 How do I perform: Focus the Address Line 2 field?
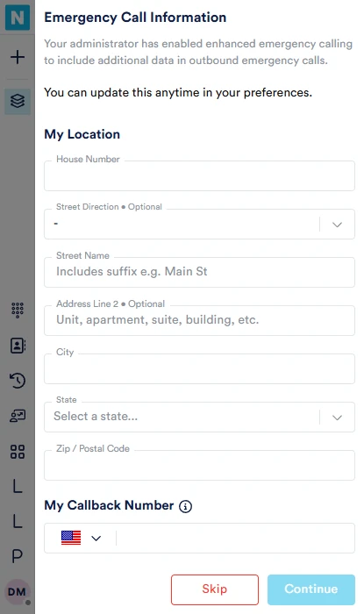click(x=199, y=320)
